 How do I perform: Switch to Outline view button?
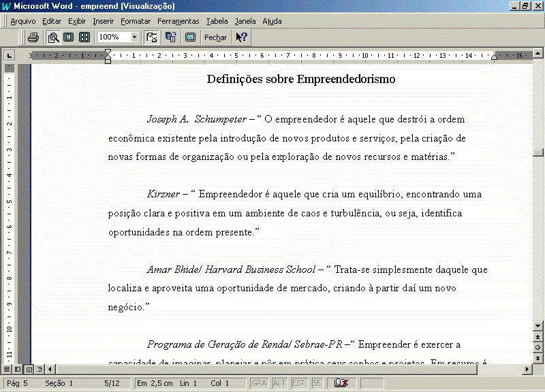(40, 370)
